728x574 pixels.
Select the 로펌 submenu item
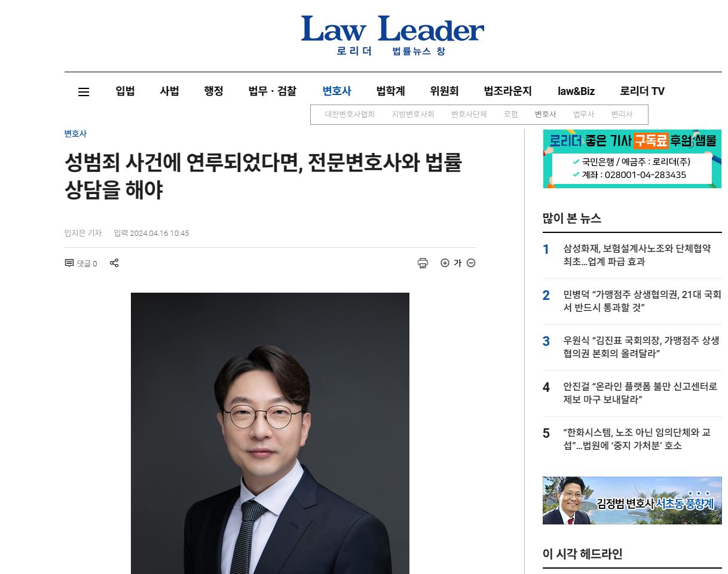tap(510, 114)
